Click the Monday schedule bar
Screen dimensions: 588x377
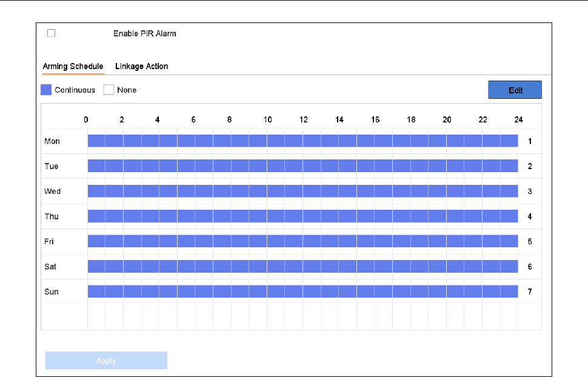(302, 141)
